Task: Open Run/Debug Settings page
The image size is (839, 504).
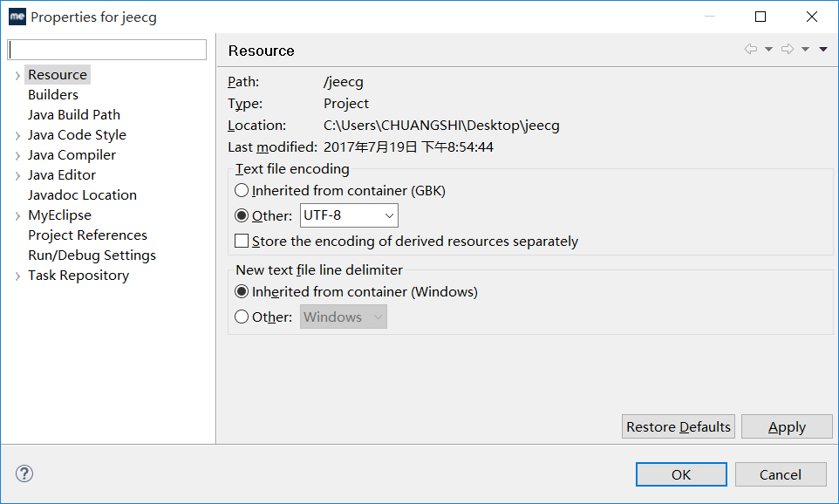Action: pos(92,255)
